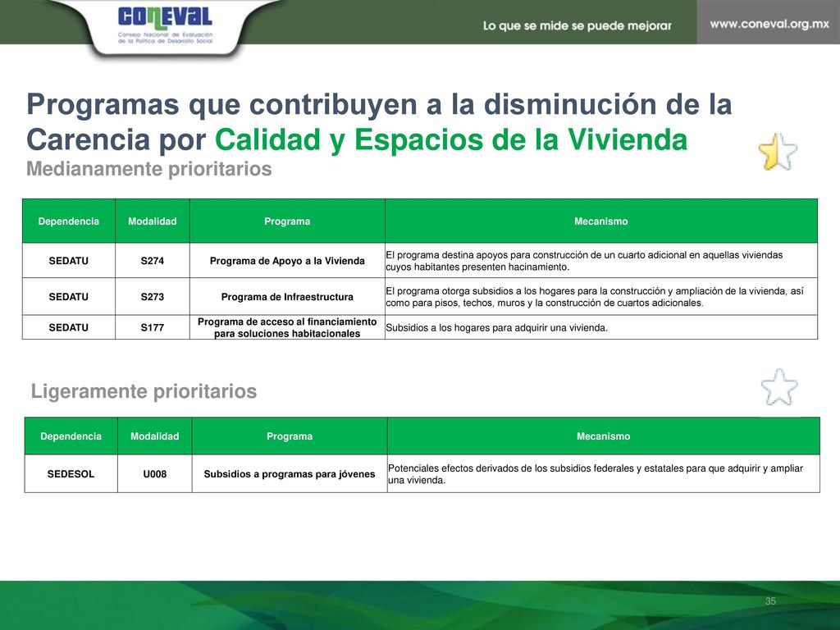
Task: Click the SEDESOL dependencia cell
Action: [71, 474]
